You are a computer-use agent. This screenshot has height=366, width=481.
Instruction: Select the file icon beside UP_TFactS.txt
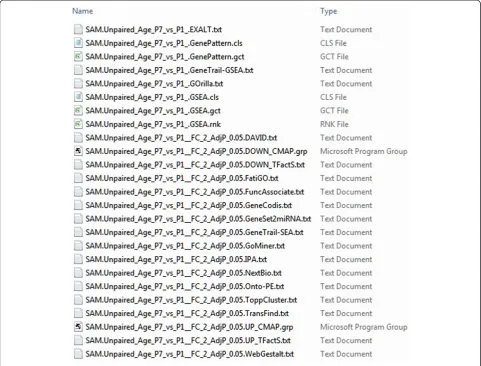click(x=78, y=340)
